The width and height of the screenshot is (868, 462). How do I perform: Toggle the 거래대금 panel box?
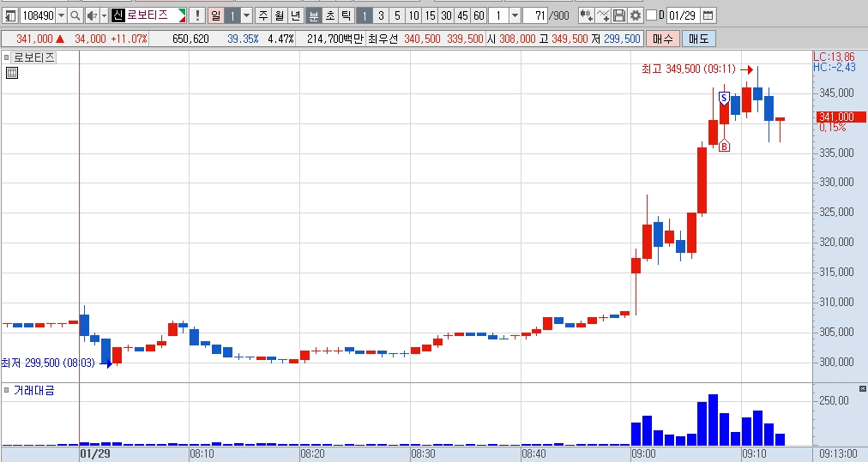point(7,391)
